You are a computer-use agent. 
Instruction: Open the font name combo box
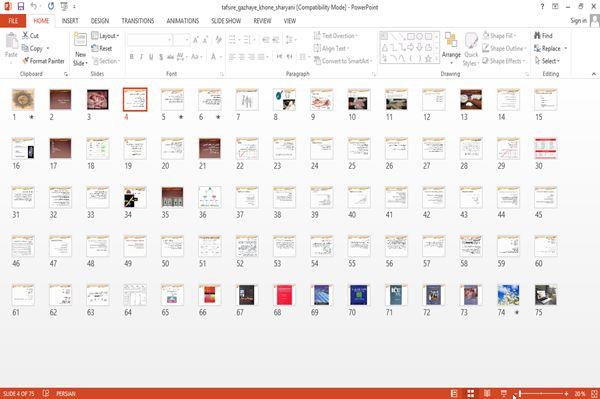point(149,40)
